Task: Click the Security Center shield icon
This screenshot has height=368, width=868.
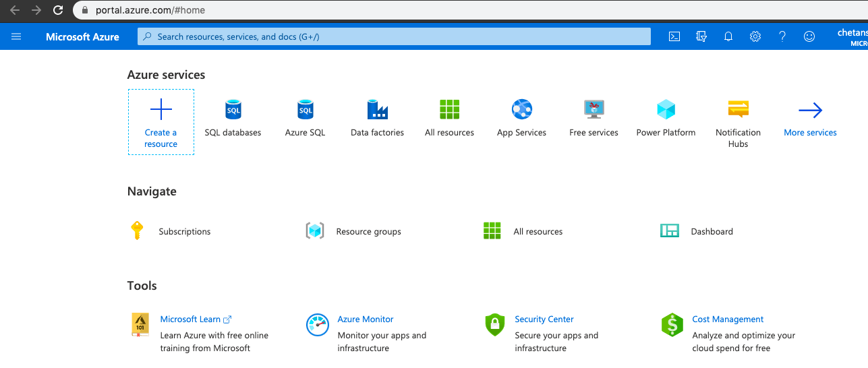Action: click(x=495, y=325)
